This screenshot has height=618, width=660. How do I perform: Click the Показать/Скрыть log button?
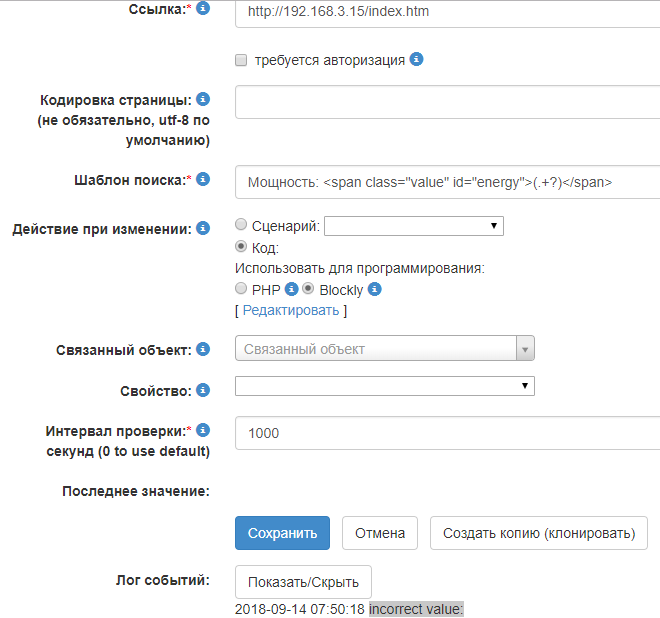click(303, 582)
